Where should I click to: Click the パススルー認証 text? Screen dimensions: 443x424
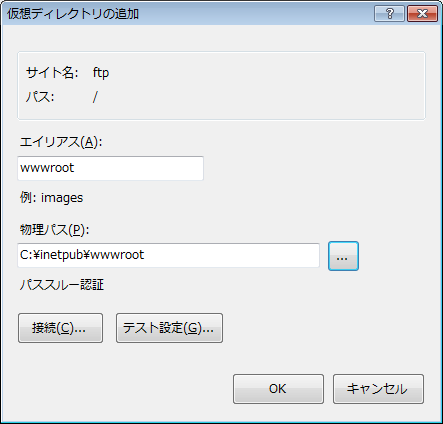point(62,285)
